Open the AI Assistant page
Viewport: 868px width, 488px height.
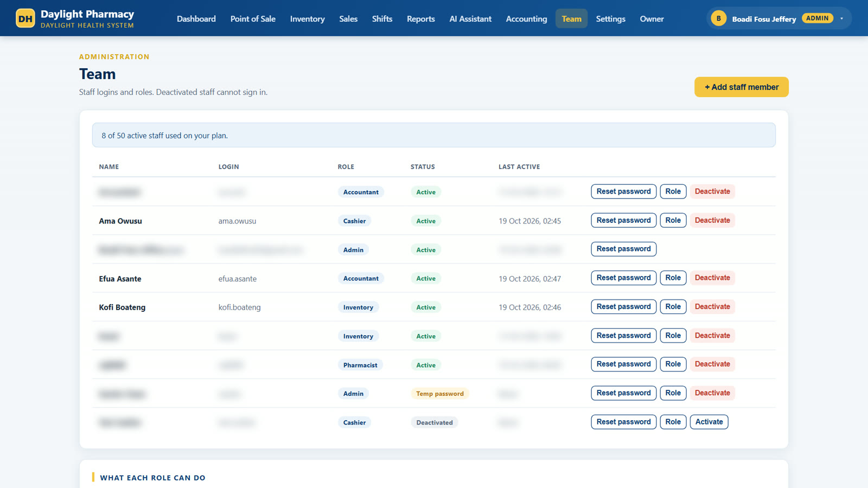pyautogui.click(x=470, y=18)
